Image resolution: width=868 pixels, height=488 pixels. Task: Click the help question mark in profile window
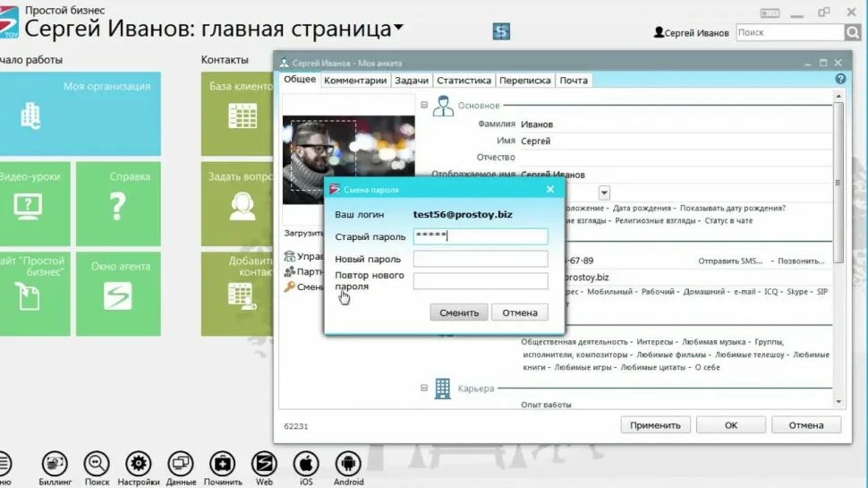(x=840, y=79)
